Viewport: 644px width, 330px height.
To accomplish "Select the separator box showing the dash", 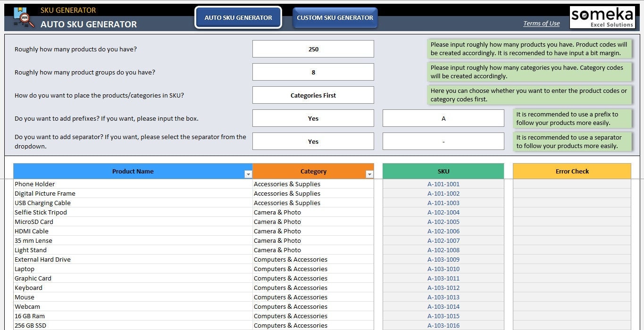I will coord(443,141).
